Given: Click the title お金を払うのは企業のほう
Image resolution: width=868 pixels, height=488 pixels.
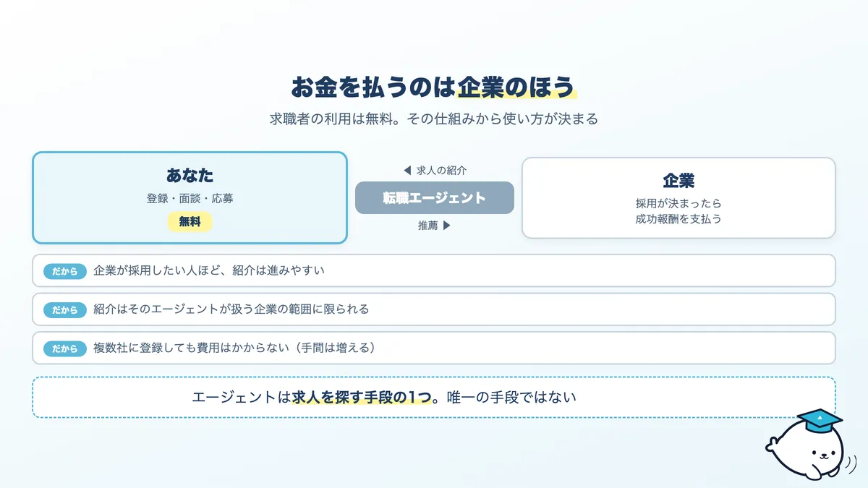Looking at the screenshot, I should point(434,87).
